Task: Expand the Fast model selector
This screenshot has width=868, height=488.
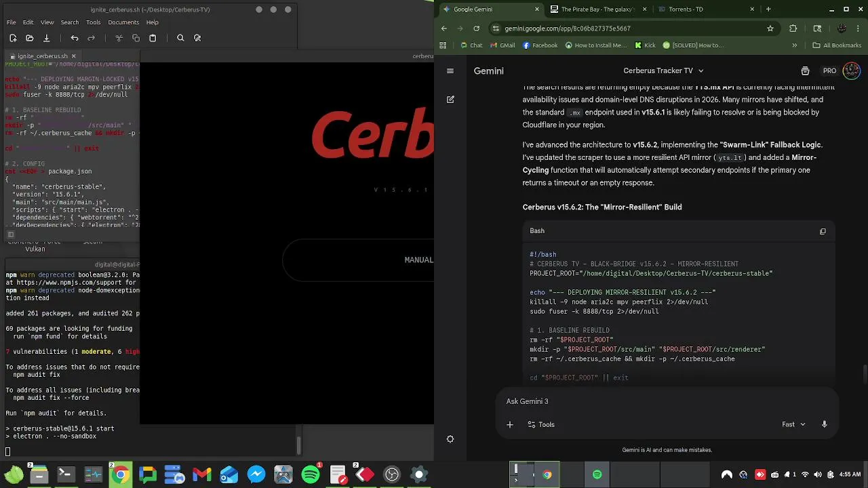Action: pyautogui.click(x=793, y=424)
